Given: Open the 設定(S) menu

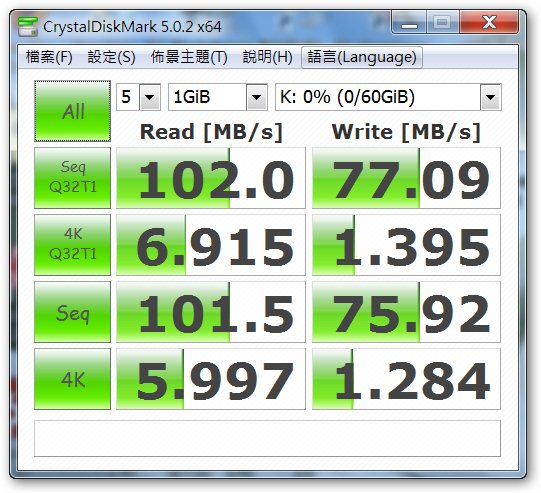Looking at the screenshot, I should point(111,57).
